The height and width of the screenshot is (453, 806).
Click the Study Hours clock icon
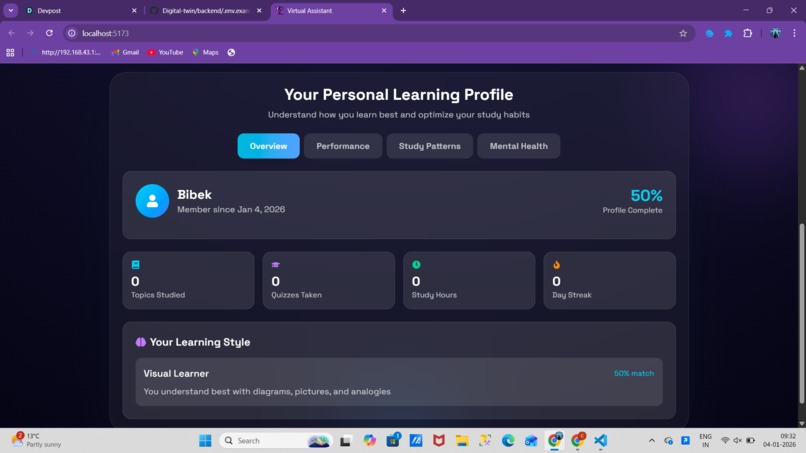point(416,265)
